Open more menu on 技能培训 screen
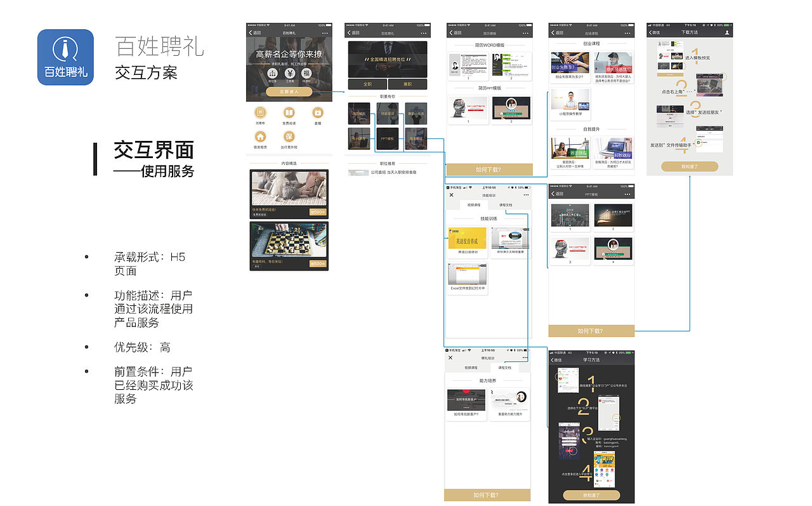Screen dimensions: 812x506 coord(525,195)
